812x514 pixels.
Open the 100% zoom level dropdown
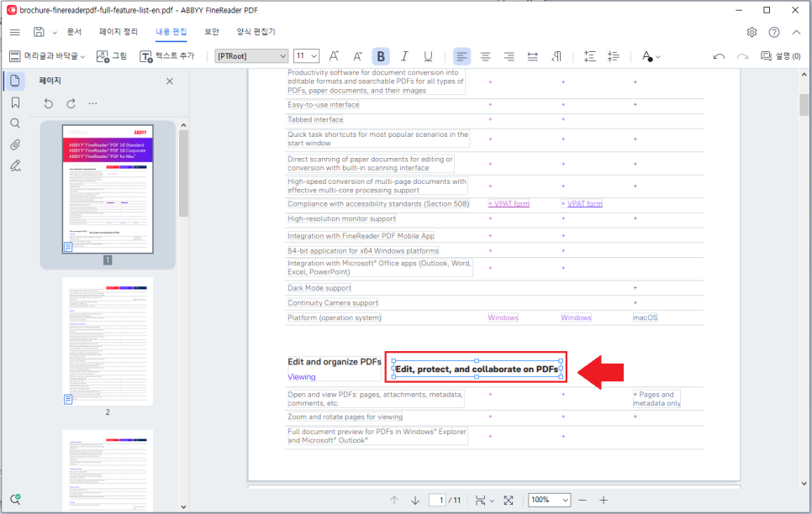[x=550, y=500]
